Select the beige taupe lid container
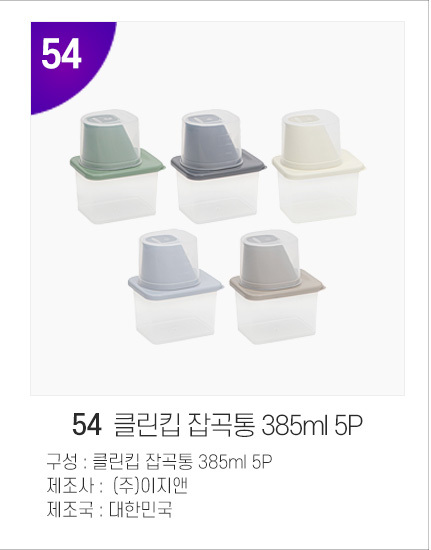Screen dimensions: 431x550 tap(277, 287)
